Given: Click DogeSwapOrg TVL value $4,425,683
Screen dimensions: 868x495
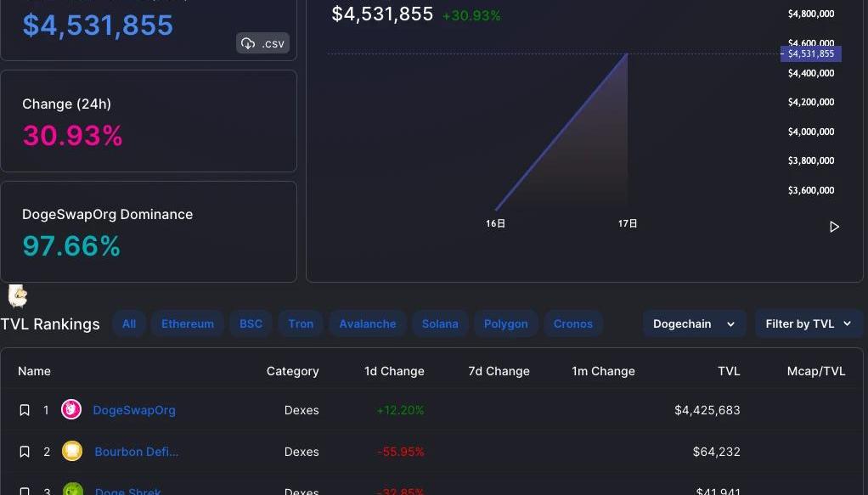Looking at the screenshot, I should pos(707,410).
